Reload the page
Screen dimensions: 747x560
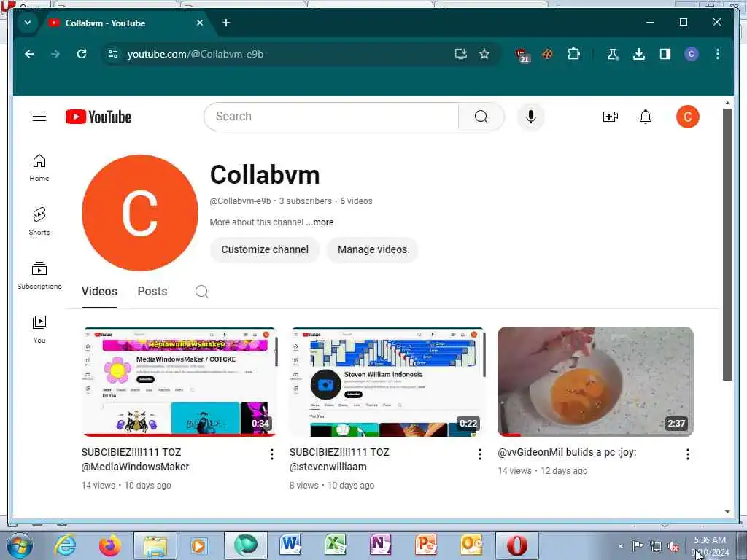point(82,54)
